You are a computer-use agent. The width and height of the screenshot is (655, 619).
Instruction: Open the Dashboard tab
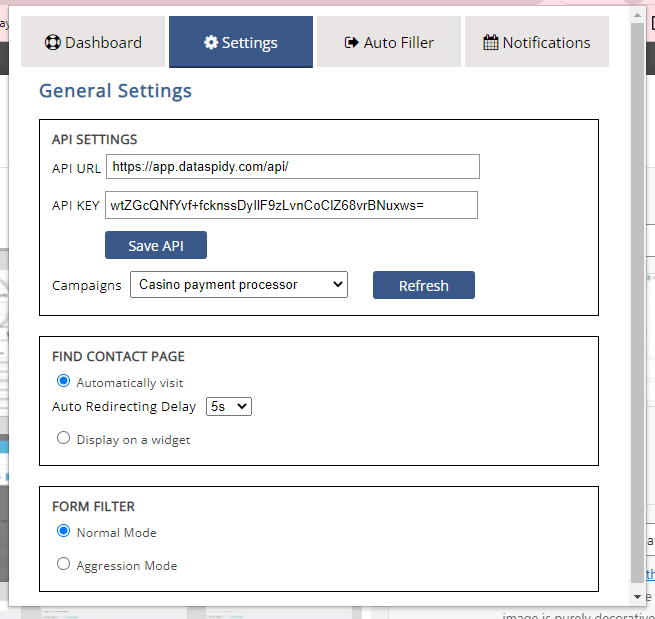pos(93,43)
